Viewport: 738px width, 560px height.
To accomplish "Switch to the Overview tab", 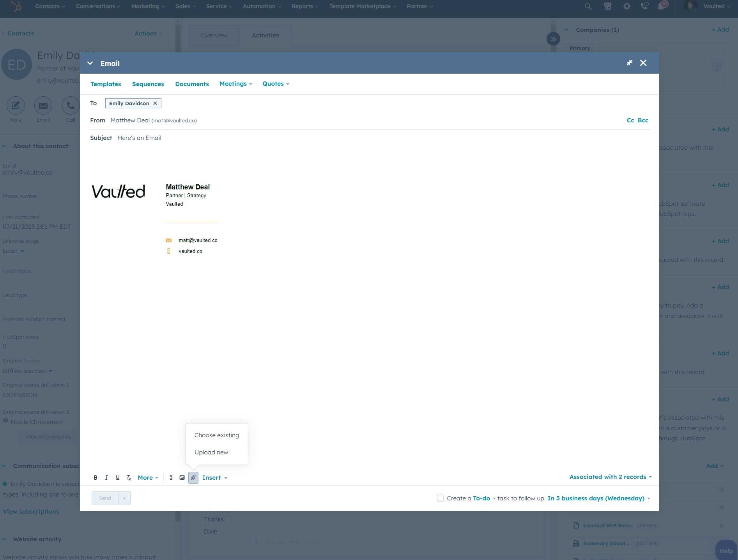I will pyautogui.click(x=214, y=35).
